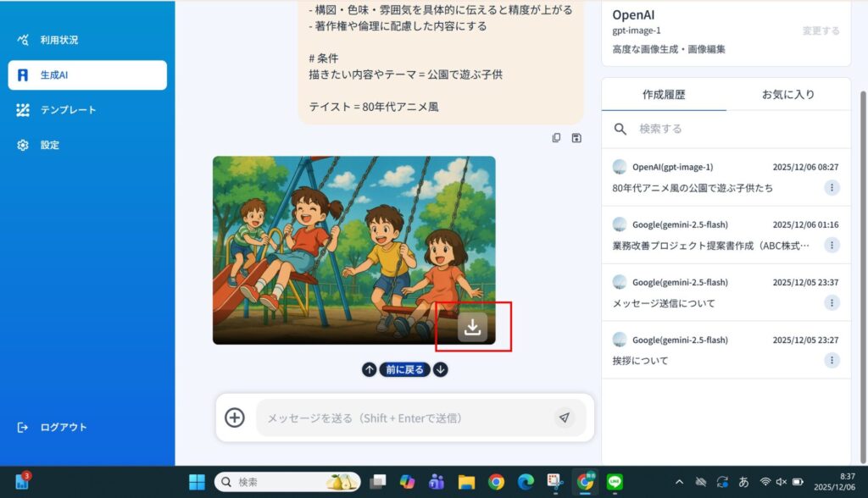Click the ログアウト button
This screenshot has width=868, height=498.
point(63,428)
